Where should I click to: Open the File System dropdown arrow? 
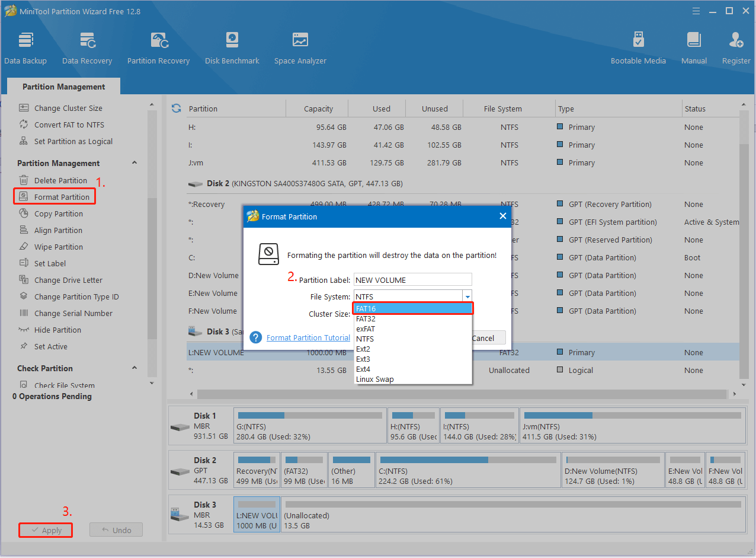(x=467, y=296)
